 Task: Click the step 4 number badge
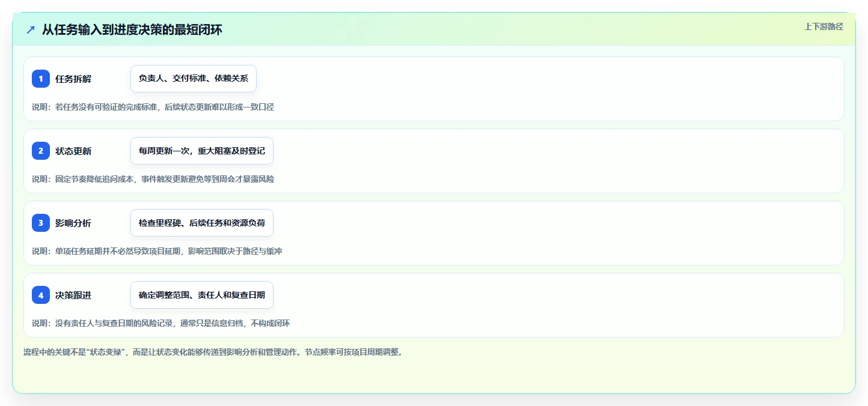pos(41,295)
